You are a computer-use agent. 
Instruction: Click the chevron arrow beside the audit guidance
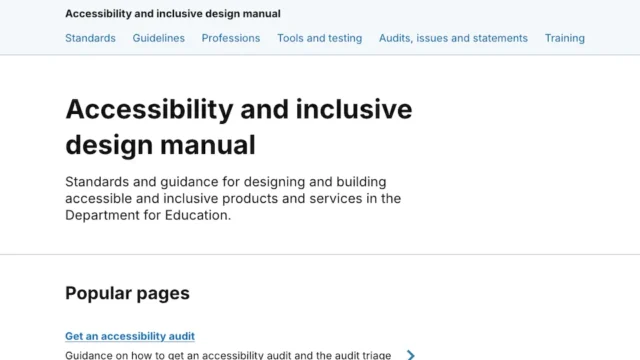[411, 355]
